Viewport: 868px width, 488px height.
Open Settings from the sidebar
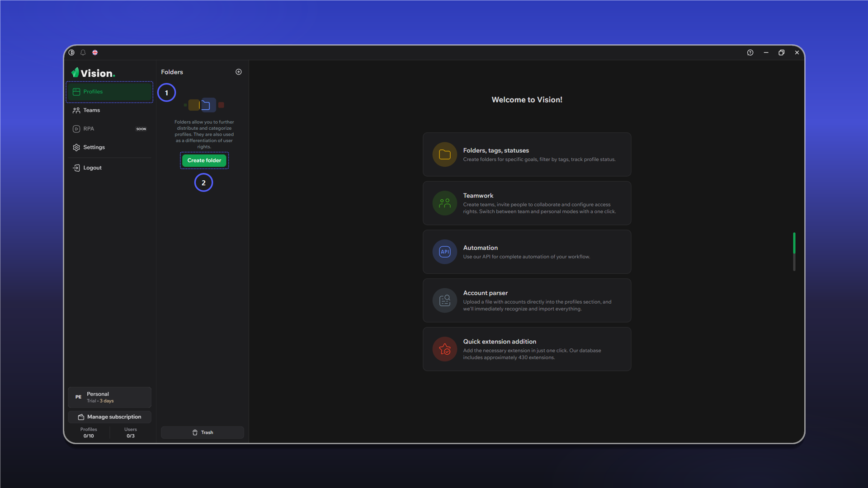pyautogui.click(x=109, y=147)
